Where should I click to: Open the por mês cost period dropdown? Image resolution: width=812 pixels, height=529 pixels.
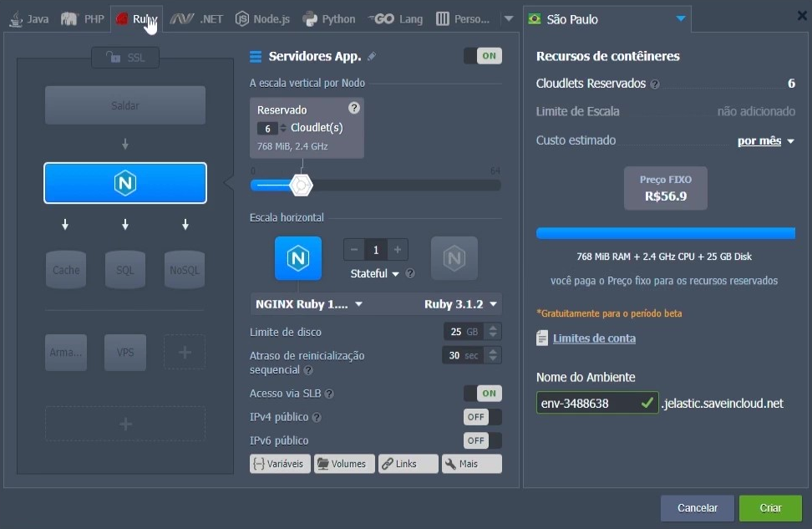(765, 141)
